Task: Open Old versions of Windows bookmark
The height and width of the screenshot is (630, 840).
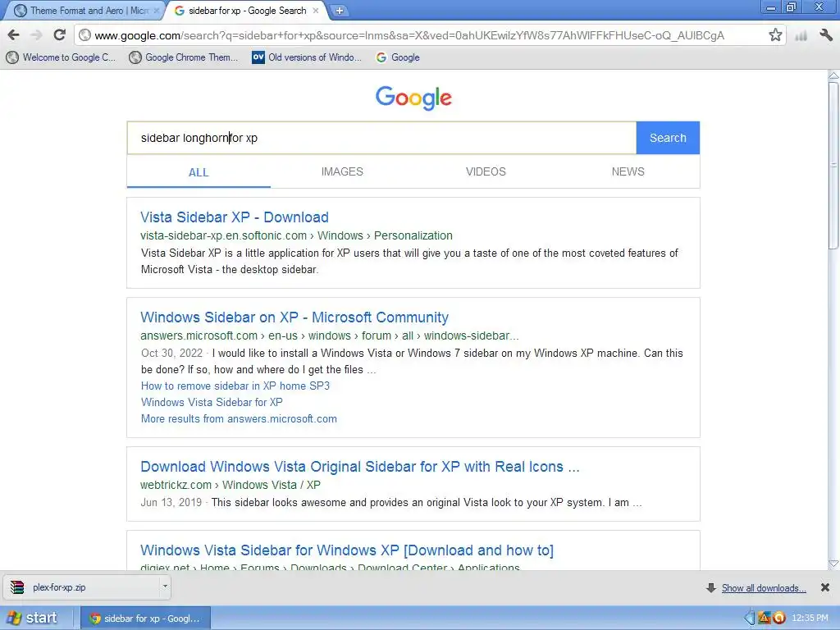Action: 307,57
